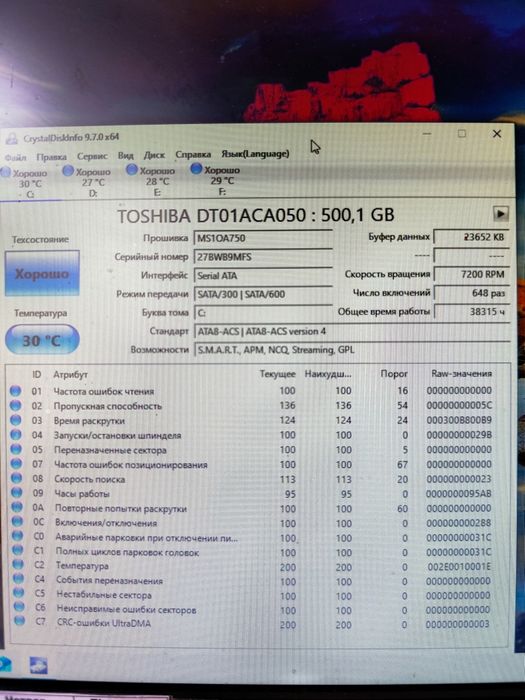Select disk F: tab at 29 °C
The width and height of the screenshot is (525, 700).
[x=216, y=180]
